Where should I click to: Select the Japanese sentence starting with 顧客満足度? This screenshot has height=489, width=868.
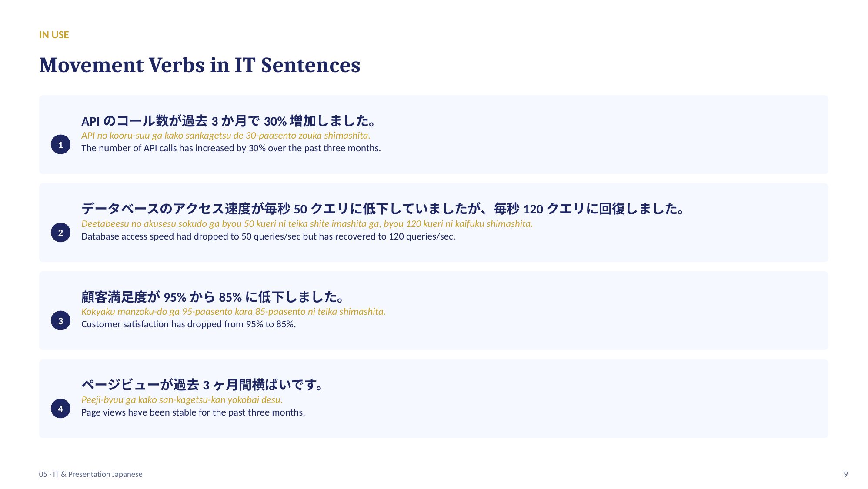(x=213, y=297)
